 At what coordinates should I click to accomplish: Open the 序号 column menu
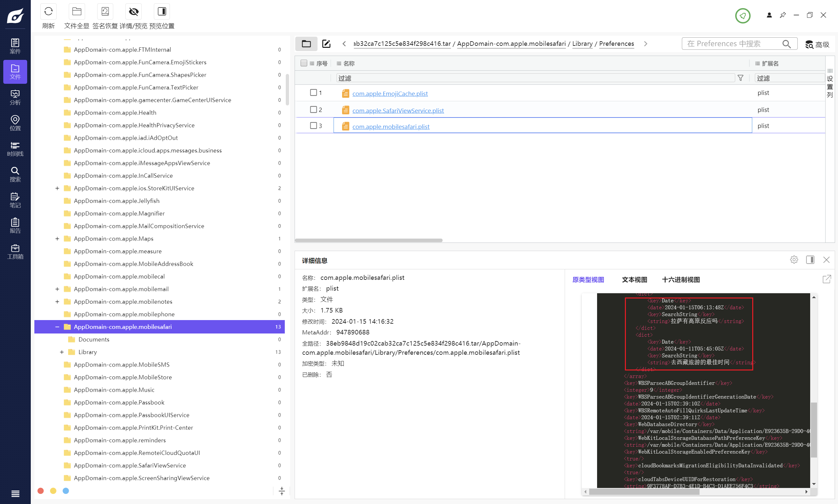[312, 63]
